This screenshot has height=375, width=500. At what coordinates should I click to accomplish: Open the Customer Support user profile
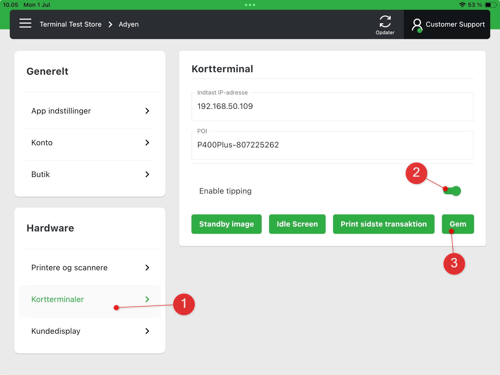(448, 25)
